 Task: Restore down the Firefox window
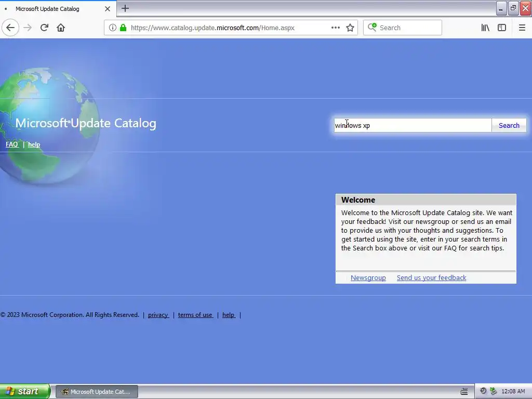[513, 8]
